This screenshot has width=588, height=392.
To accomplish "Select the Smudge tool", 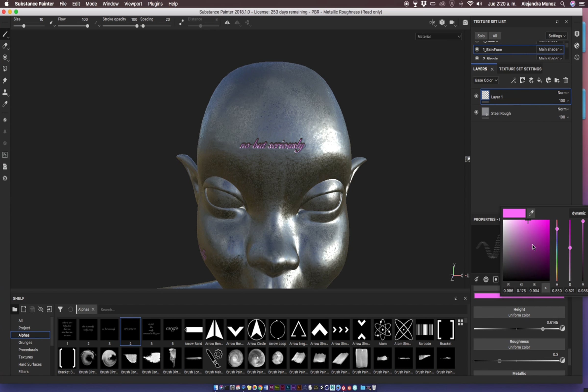I will coord(5,81).
